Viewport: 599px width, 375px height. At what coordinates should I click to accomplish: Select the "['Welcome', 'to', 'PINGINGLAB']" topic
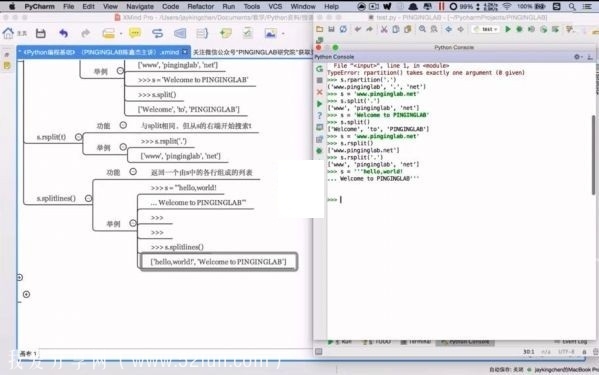coord(189,109)
